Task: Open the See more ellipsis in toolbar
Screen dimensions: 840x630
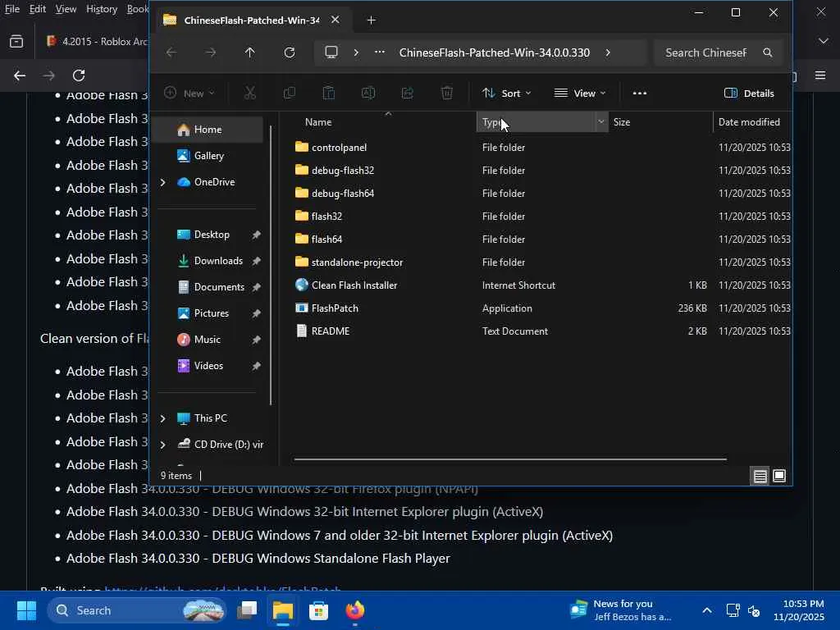Action: tap(640, 94)
